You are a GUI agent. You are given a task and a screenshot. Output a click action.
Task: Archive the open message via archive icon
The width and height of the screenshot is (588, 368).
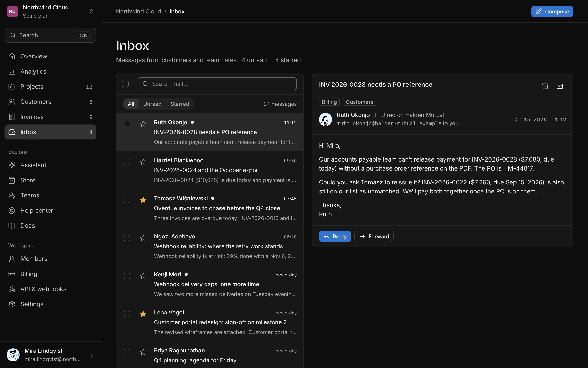[x=545, y=86]
